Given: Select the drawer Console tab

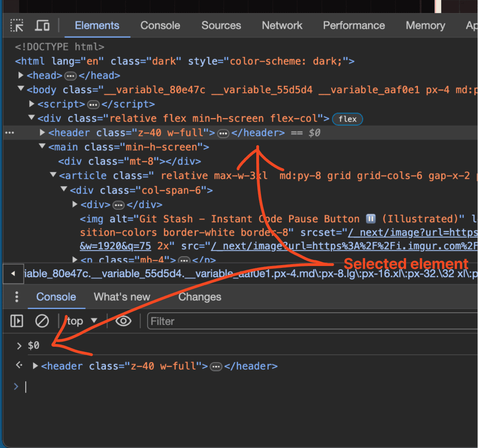Looking at the screenshot, I should click(56, 296).
